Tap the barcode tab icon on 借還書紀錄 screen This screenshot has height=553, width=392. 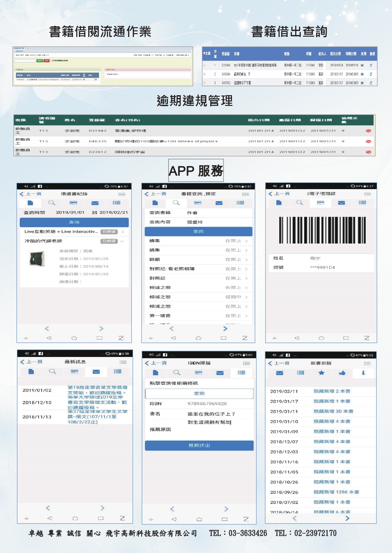[x=116, y=203]
